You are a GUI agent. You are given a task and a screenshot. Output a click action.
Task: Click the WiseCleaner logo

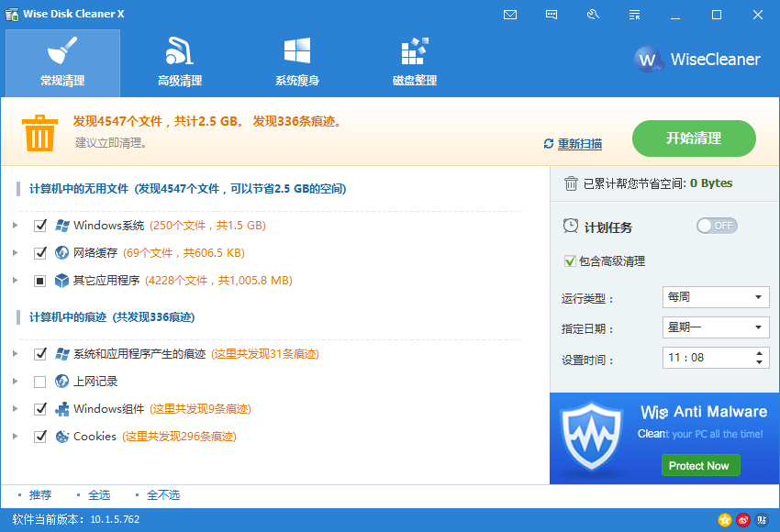pos(698,60)
